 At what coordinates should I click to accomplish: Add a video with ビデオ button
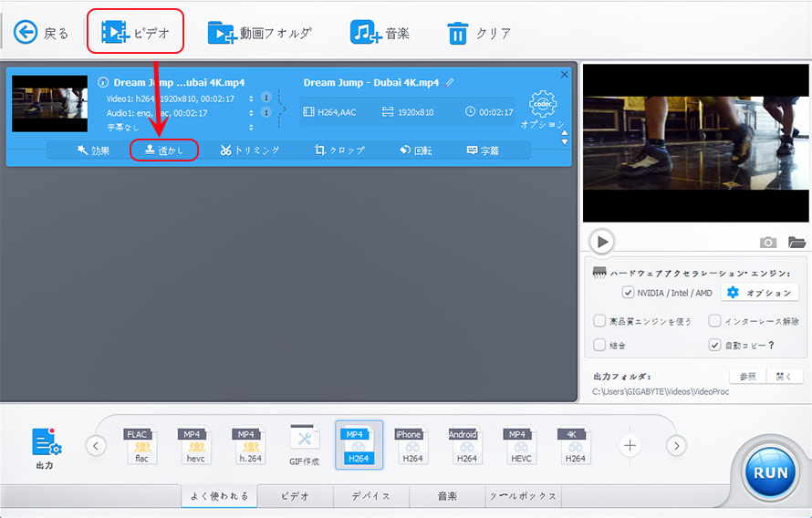coord(136,33)
